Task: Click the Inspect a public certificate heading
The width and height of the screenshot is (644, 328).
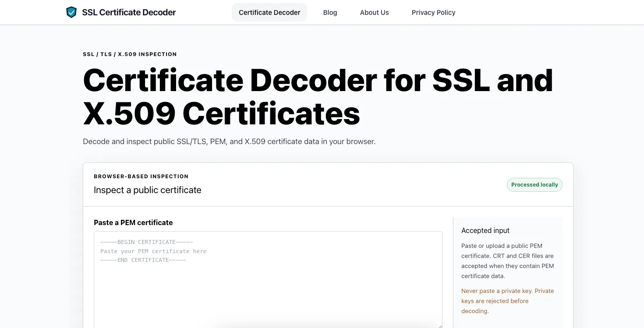Action: tap(148, 190)
